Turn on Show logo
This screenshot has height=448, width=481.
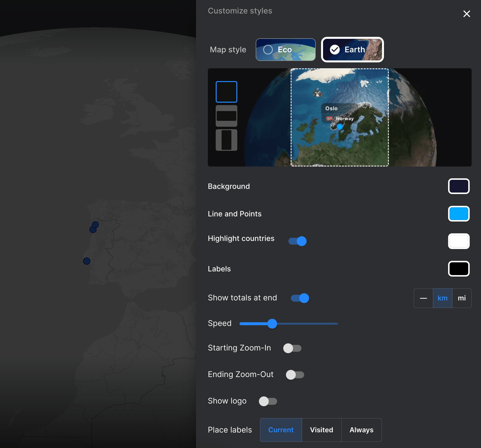268,401
